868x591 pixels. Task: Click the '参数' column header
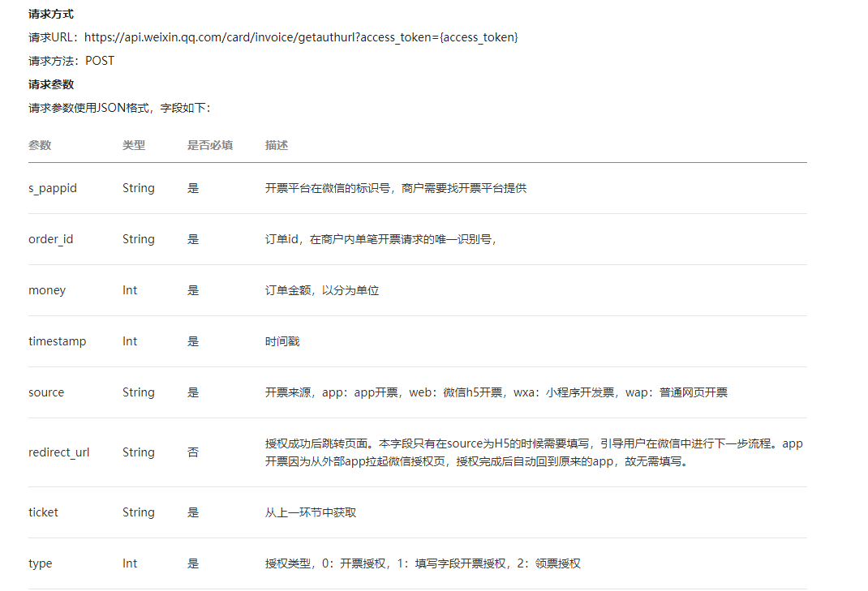(40, 146)
